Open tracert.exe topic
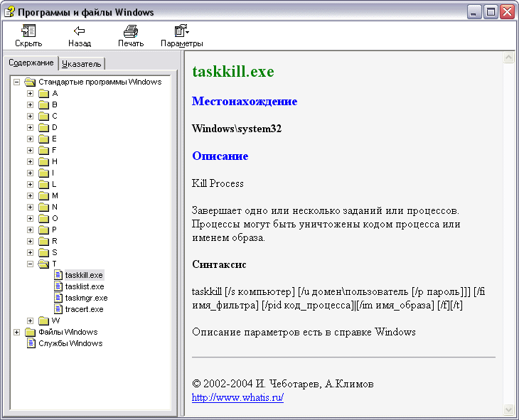This screenshot has height=420, width=519. [x=85, y=309]
